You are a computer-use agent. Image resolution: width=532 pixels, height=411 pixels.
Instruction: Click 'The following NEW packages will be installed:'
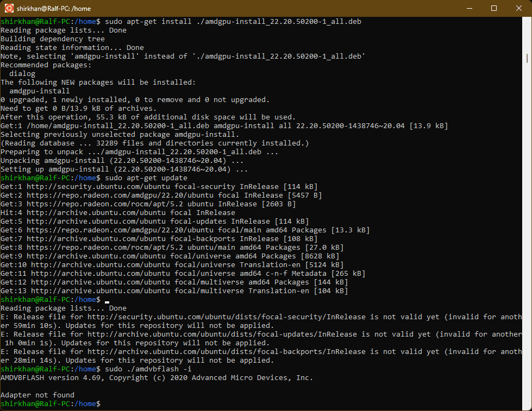click(x=98, y=83)
